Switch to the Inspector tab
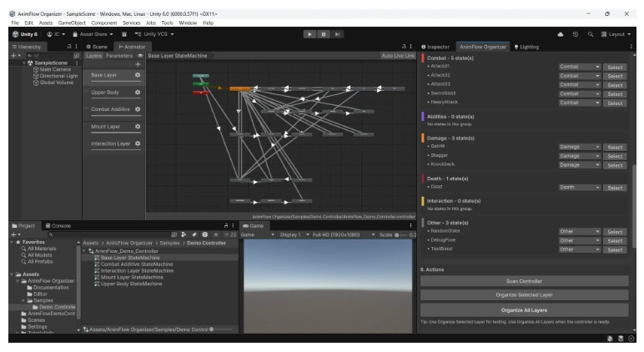 pyautogui.click(x=435, y=47)
